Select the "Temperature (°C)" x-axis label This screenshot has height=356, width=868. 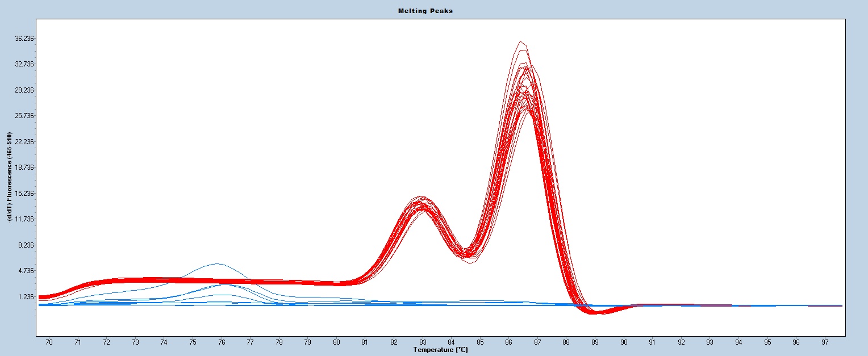440,350
